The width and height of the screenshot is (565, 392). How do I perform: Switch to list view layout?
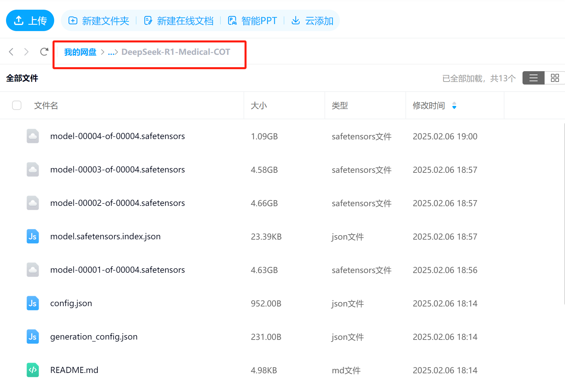534,78
